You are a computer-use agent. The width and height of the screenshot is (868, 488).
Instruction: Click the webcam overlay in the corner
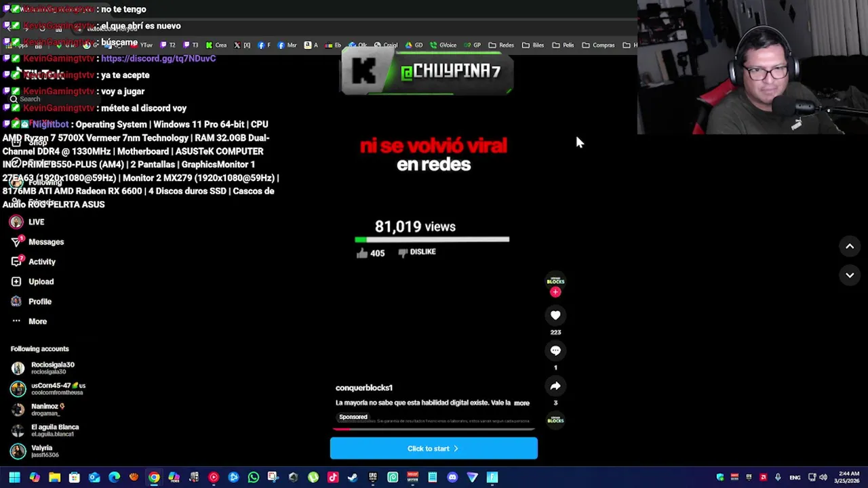[753, 67]
